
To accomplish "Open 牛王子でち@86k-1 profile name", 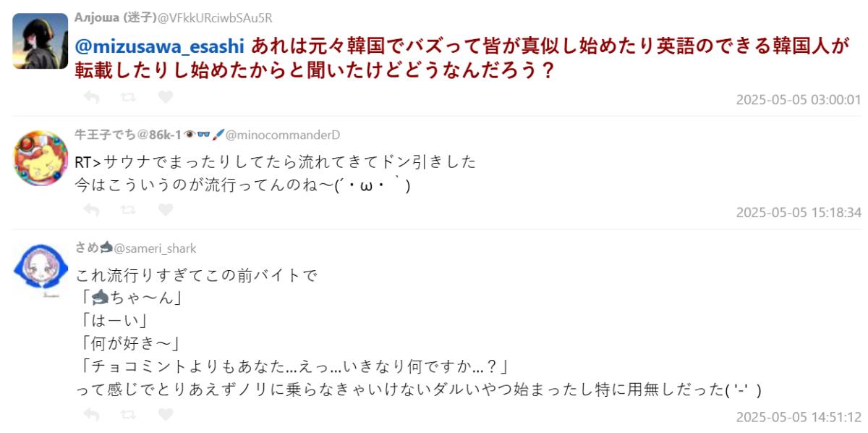I will point(128,135).
